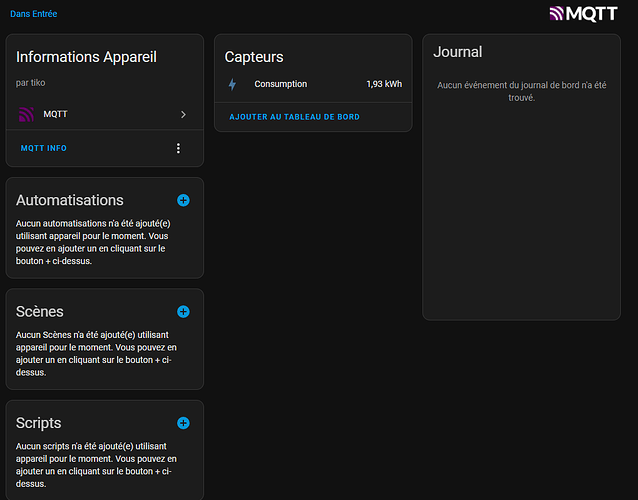Click the 1,93 kWh sensor value

[384, 84]
